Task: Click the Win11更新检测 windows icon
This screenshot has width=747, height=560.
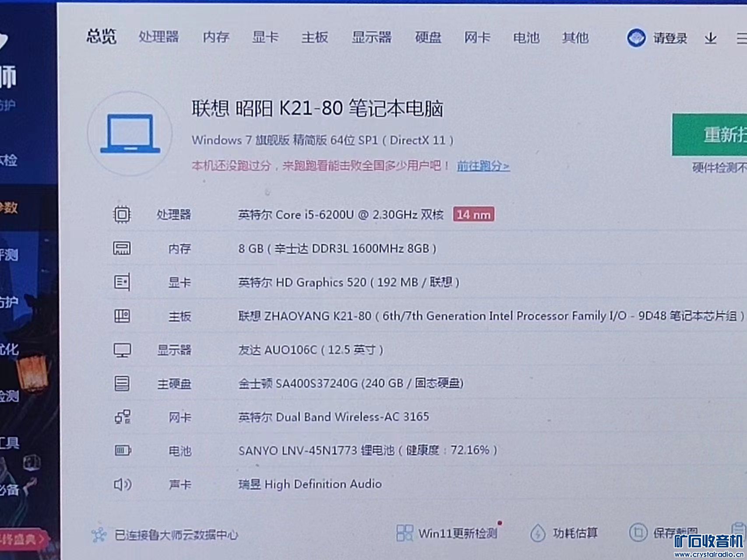Action: tap(405, 533)
